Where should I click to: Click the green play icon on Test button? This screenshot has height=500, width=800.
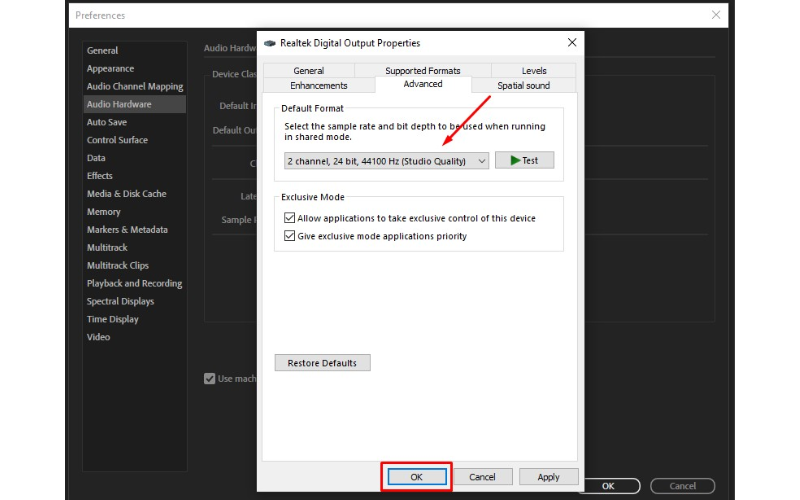(514, 160)
